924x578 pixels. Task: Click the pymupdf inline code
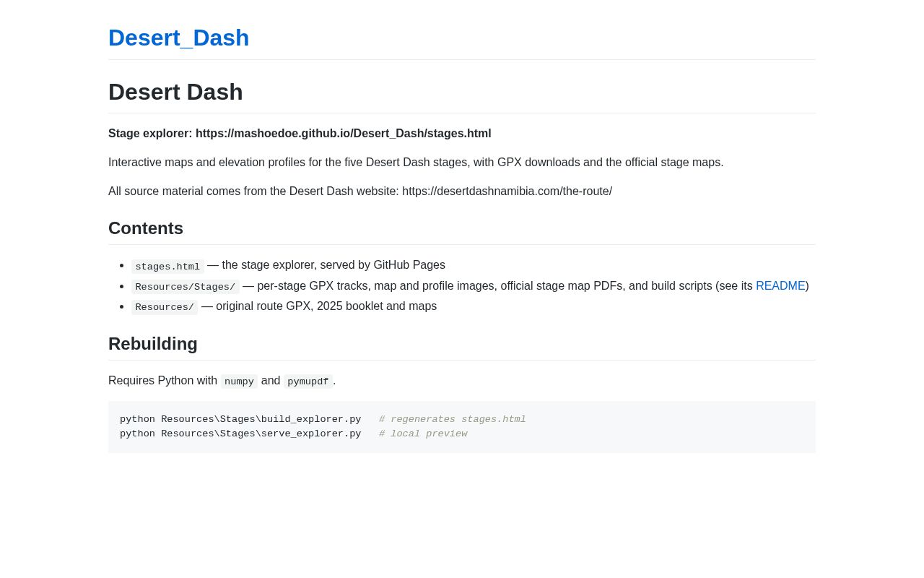(308, 381)
